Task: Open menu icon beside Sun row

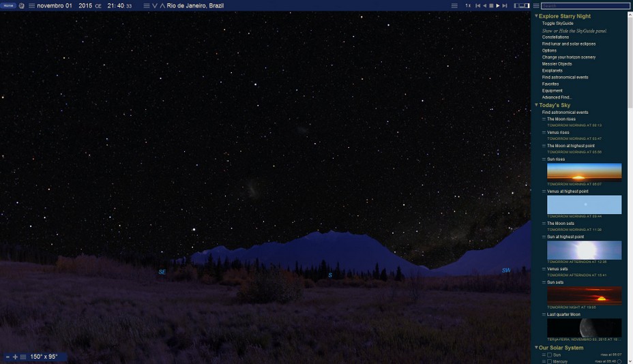Action: [x=544, y=355]
